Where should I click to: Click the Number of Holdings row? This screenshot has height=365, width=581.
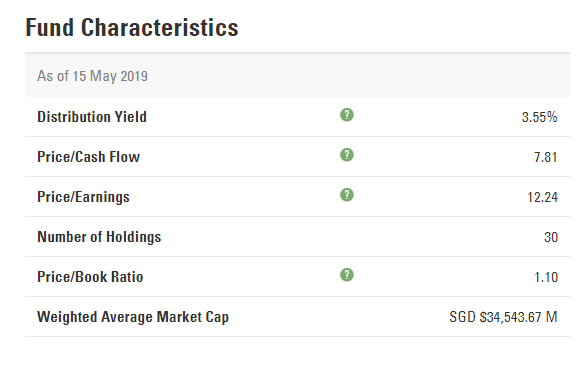pyautogui.click(x=298, y=237)
